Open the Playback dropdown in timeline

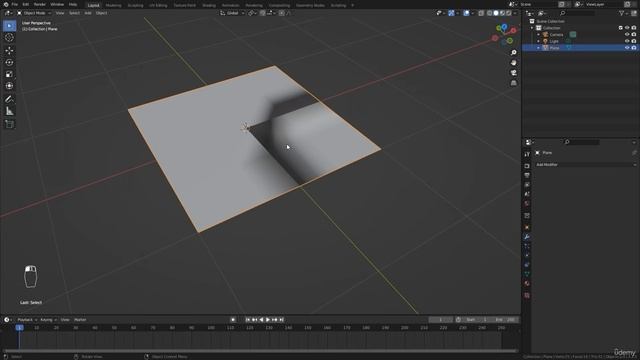click(x=27, y=320)
